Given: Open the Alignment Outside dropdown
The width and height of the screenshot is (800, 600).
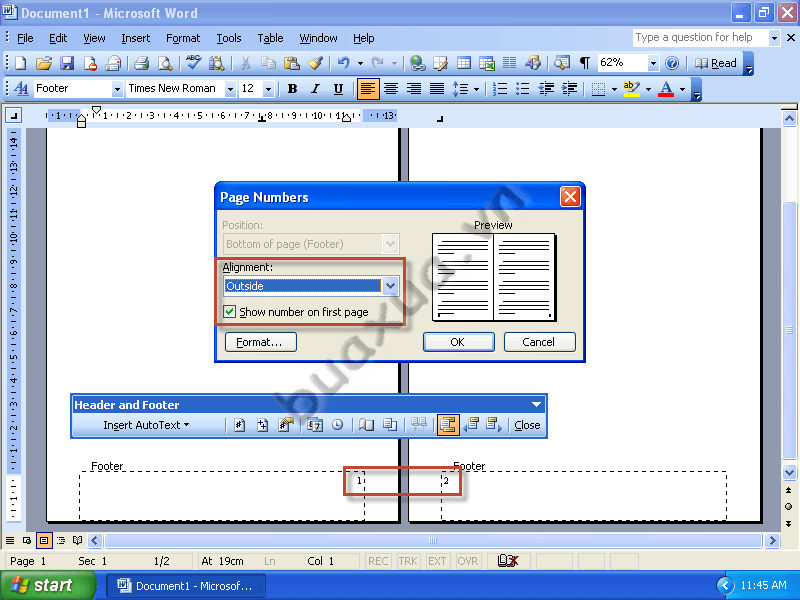Looking at the screenshot, I should pyautogui.click(x=390, y=286).
